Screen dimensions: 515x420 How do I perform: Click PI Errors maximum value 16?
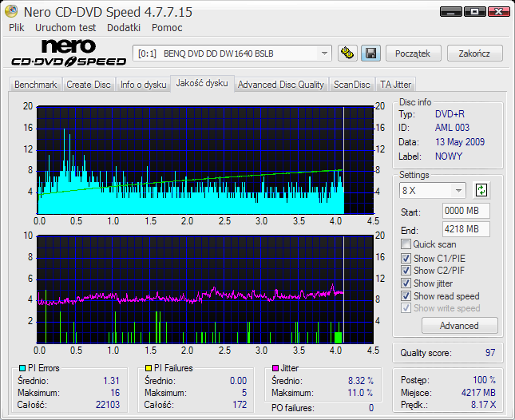point(115,393)
